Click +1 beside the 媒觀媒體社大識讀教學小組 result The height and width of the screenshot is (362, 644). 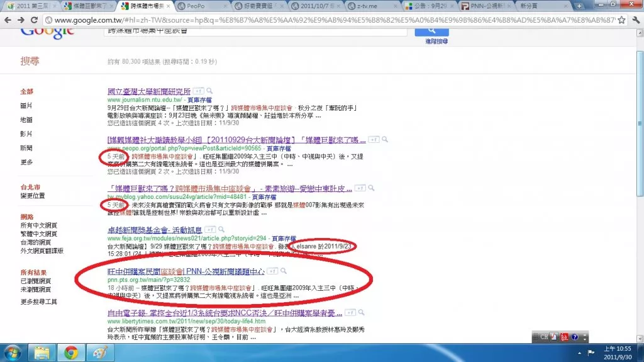coord(374,140)
